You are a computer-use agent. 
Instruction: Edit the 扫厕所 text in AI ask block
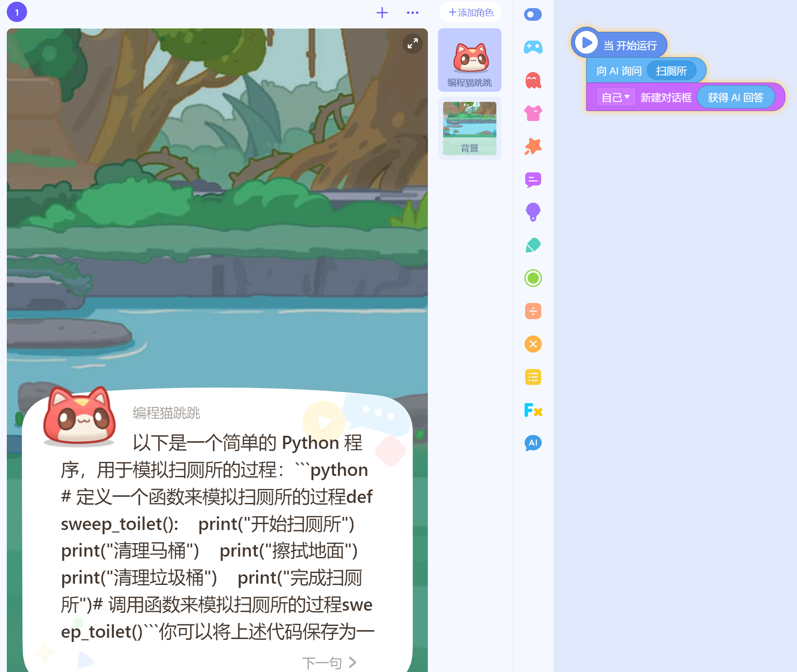coord(671,71)
